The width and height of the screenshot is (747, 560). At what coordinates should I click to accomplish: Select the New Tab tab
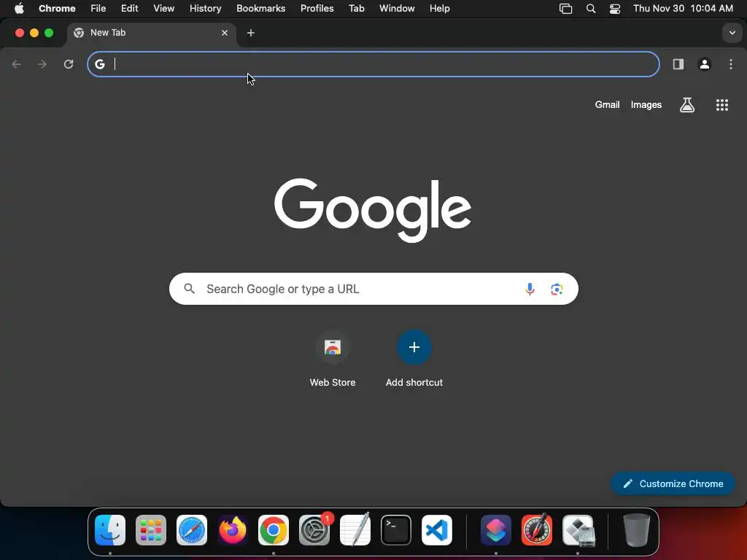pyautogui.click(x=152, y=33)
